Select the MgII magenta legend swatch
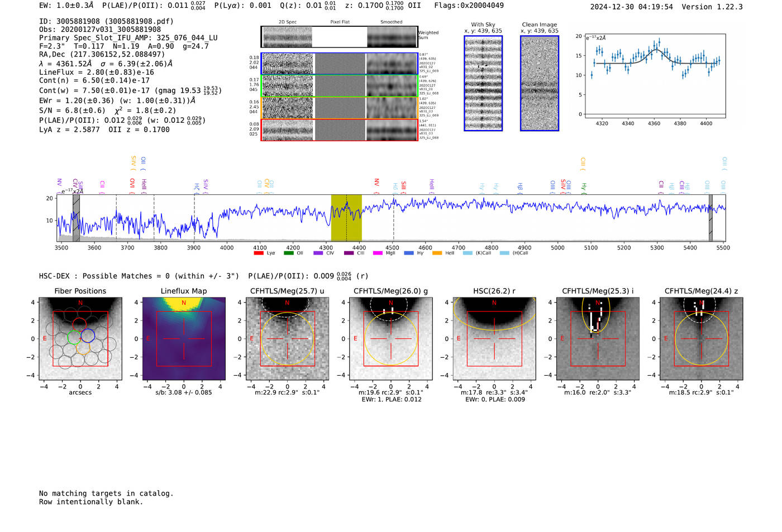 point(378,253)
